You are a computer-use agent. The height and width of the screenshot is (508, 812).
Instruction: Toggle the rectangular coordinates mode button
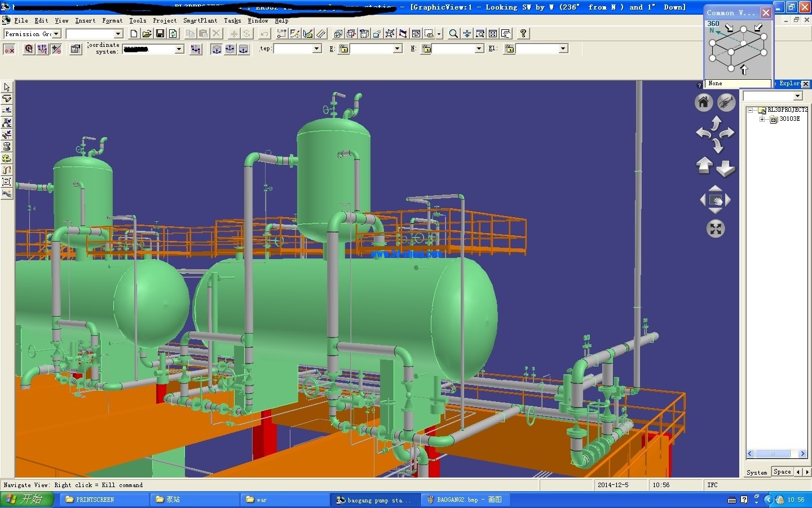pyautogui.click(x=217, y=49)
